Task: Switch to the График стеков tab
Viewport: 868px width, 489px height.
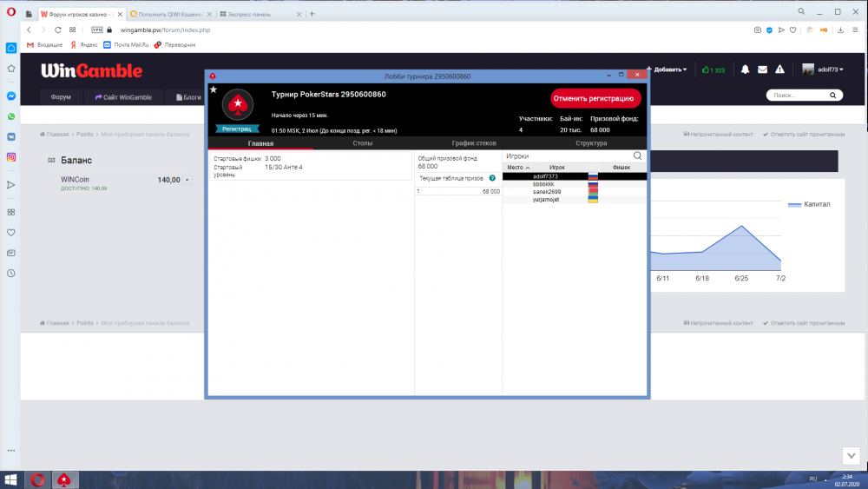Action: click(x=475, y=143)
